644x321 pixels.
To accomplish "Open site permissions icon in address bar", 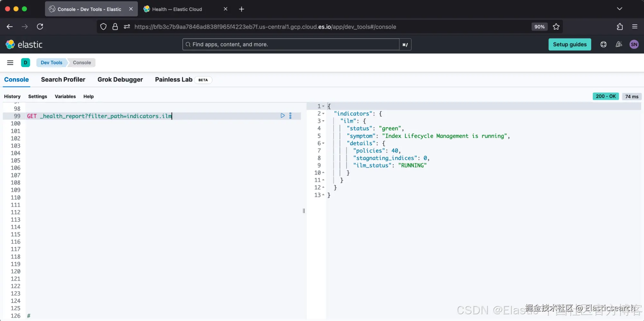I will tap(127, 27).
